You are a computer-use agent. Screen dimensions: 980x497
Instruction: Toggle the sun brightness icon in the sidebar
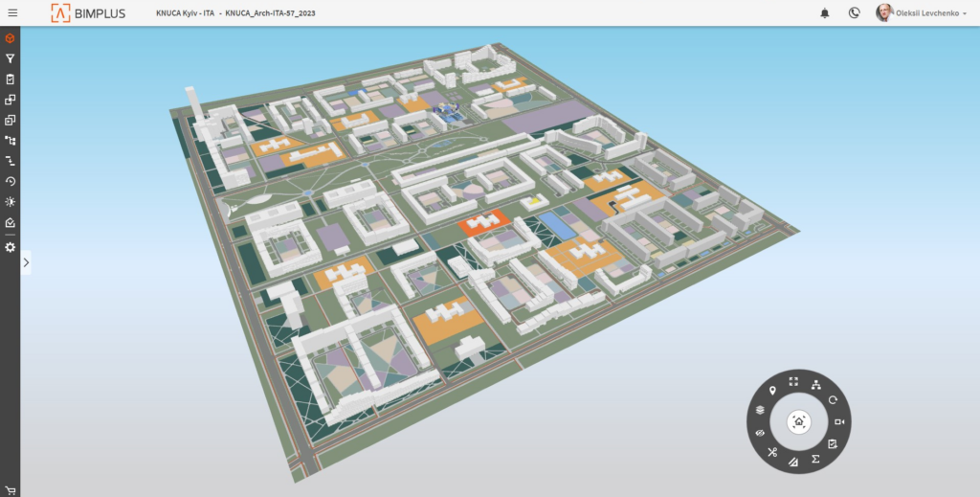[x=10, y=202]
